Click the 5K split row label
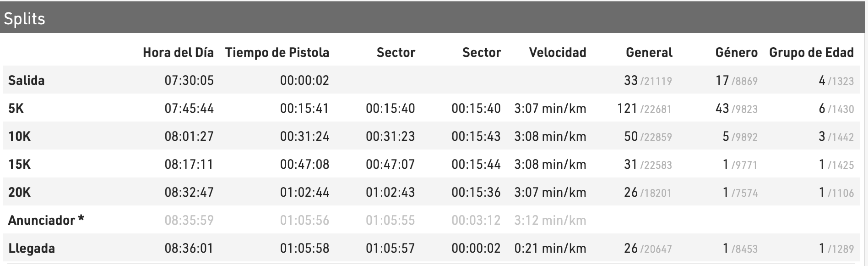 [x=16, y=109]
